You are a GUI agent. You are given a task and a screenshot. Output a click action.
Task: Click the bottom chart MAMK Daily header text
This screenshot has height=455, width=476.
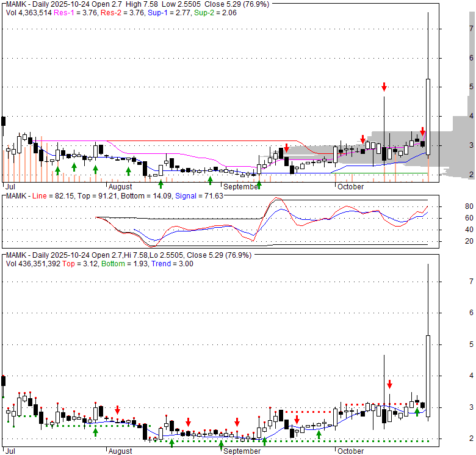(x=129, y=255)
